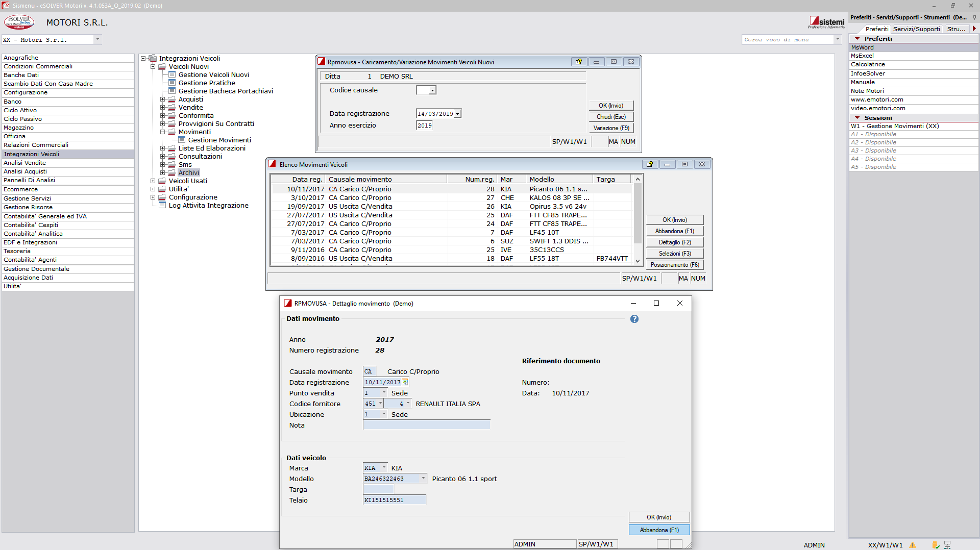The width and height of the screenshot is (980, 550).
Task: Select the 3/10/2017 KALOS movement row
Action: coord(452,197)
